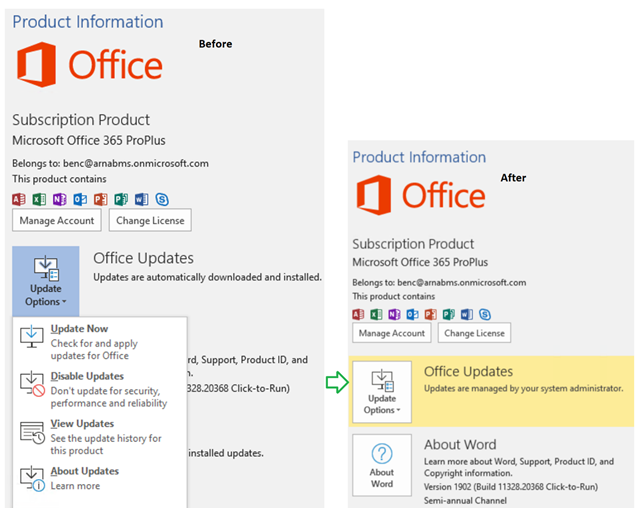Click 'Belongs to' email in After panel

click(439, 282)
